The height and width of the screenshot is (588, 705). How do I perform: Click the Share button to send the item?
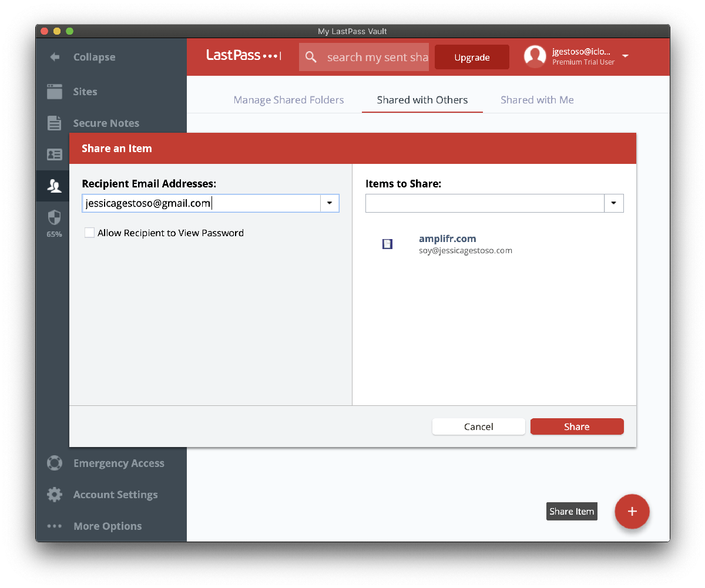[x=576, y=426]
